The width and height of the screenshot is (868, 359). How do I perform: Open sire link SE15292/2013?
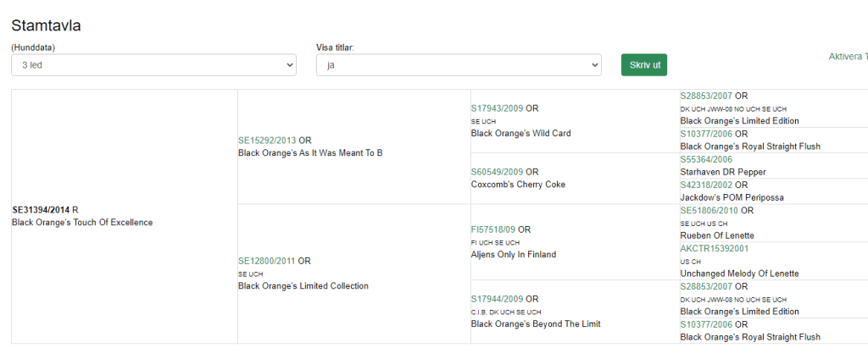pyautogui.click(x=267, y=140)
